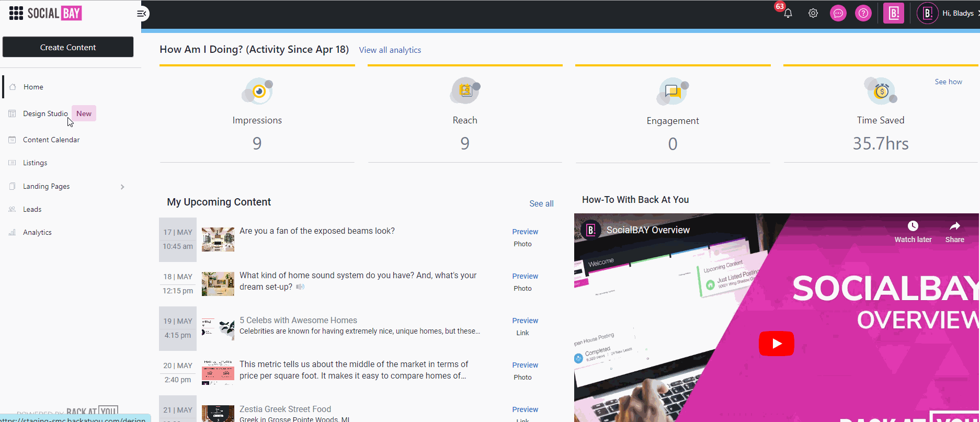Open thumbnail of 5 Celebs post

coord(218,328)
